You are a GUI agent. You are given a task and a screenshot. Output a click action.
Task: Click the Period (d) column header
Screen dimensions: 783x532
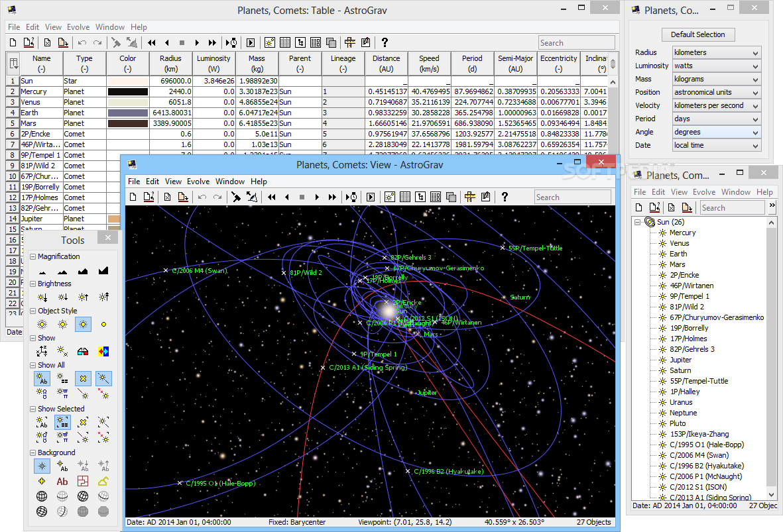point(472,64)
